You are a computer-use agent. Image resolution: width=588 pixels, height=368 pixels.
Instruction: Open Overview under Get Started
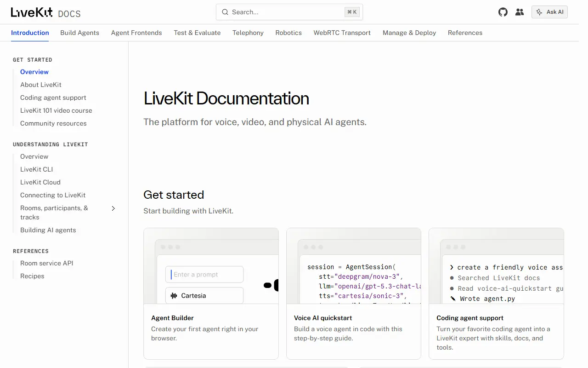pyautogui.click(x=34, y=72)
